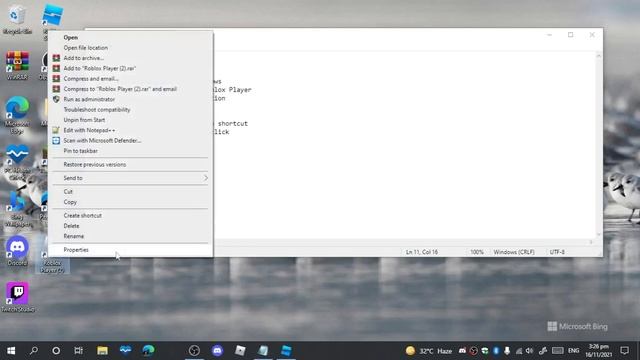The width and height of the screenshot is (640, 360).
Task: Switch to Notepad on the taskbar
Action: [263, 351]
